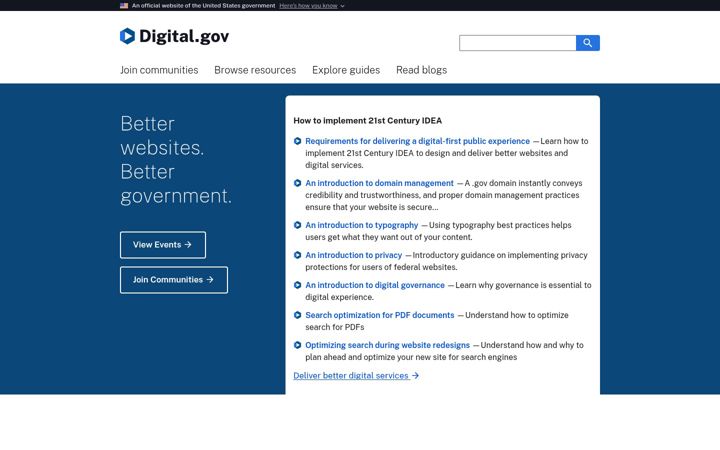Click "How to implement 21st Century IDEA" heading
The height and width of the screenshot is (450, 720).
(x=367, y=120)
